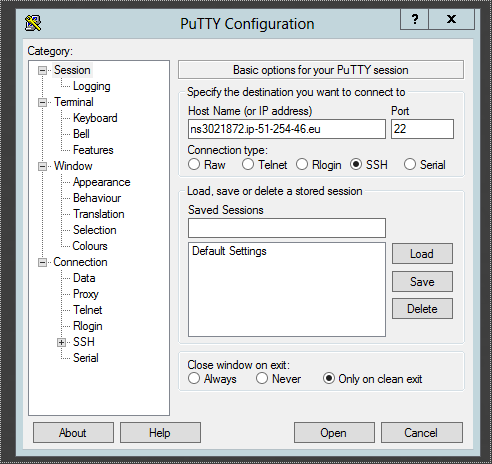Screen dimensions: 492x464
Task: Select SSH in the category tree
Action: click(x=84, y=342)
